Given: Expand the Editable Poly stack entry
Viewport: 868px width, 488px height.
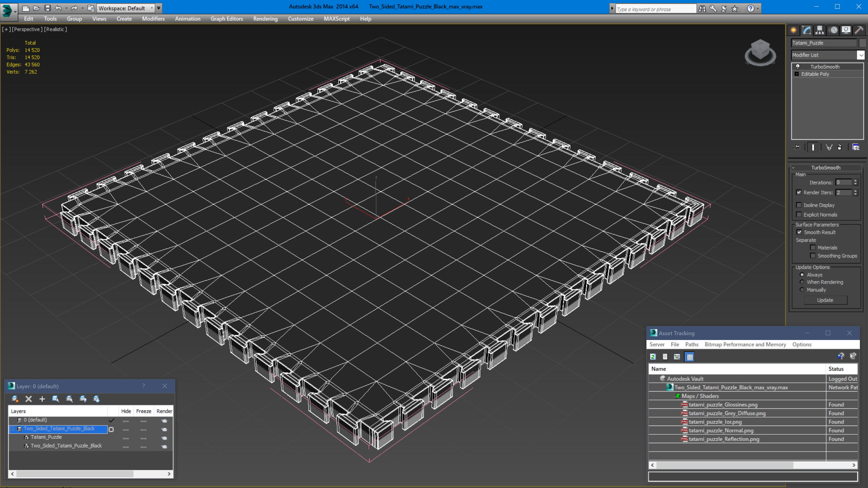Looking at the screenshot, I should tap(797, 74).
